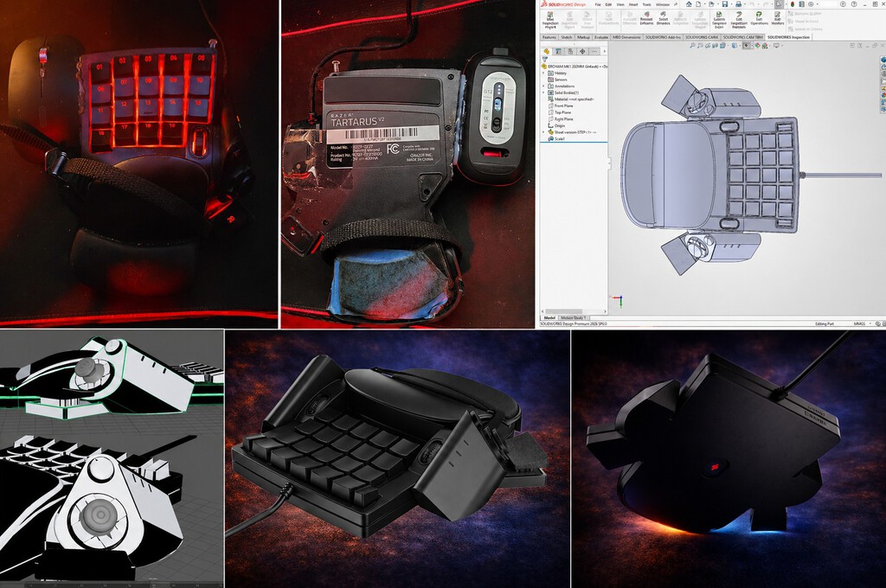Screen dimensions: 886x588
Task: Click the Home icon in title toolbar
Action: (689, 4)
